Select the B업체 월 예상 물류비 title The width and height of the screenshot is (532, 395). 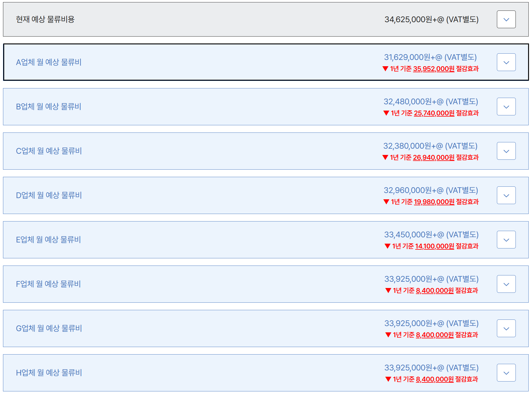(x=49, y=107)
